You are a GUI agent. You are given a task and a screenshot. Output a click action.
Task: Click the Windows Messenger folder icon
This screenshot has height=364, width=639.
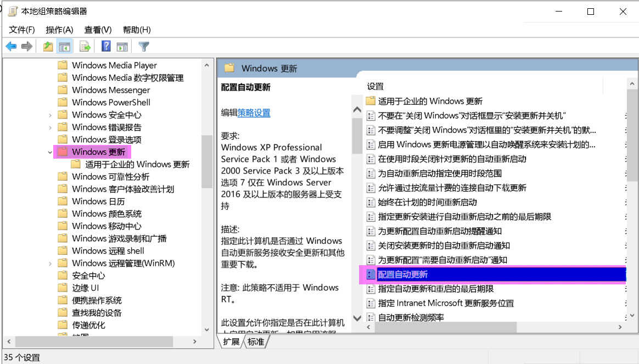(x=63, y=90)
